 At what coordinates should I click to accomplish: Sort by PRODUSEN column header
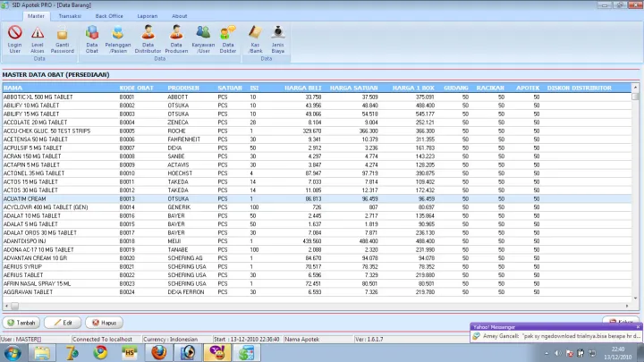(x=183, y=88)
